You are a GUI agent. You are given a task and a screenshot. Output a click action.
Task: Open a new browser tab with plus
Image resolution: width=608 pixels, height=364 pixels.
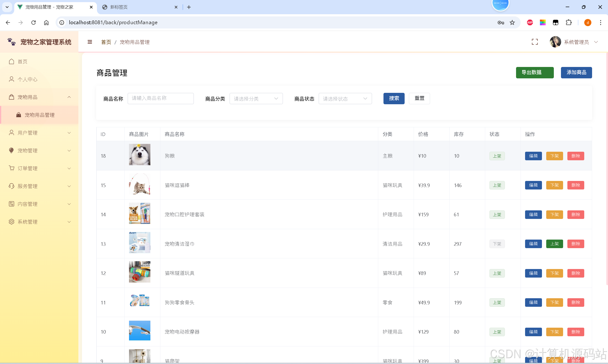(x=189, y=7)
